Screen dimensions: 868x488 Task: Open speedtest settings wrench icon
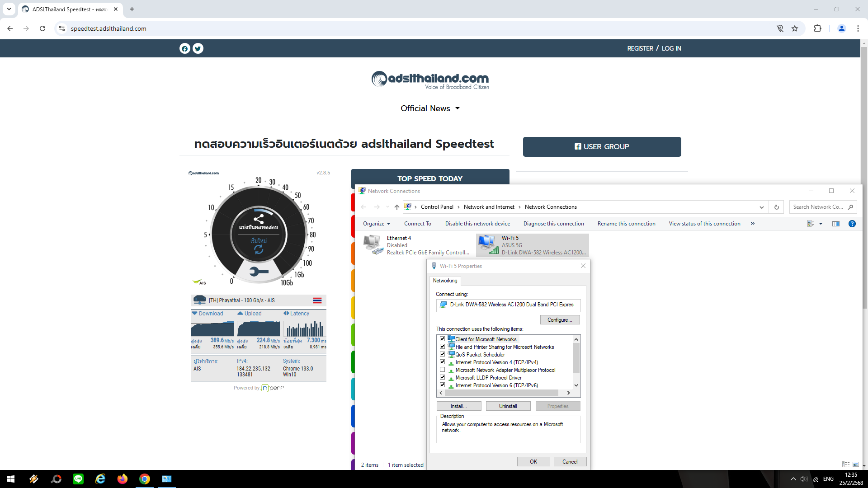tap(259, 272)
